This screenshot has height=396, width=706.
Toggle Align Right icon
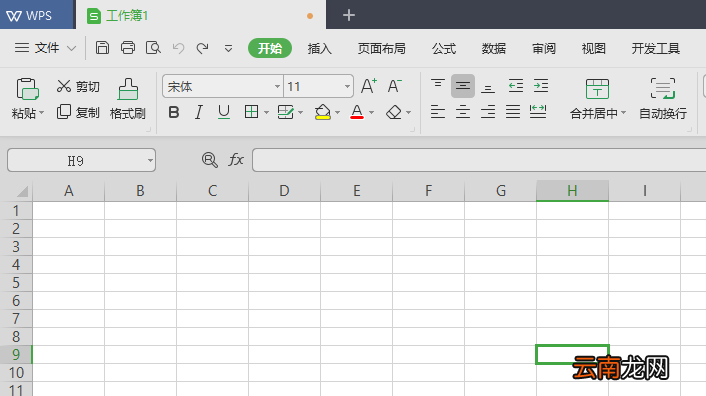click(x=488, y=112)
